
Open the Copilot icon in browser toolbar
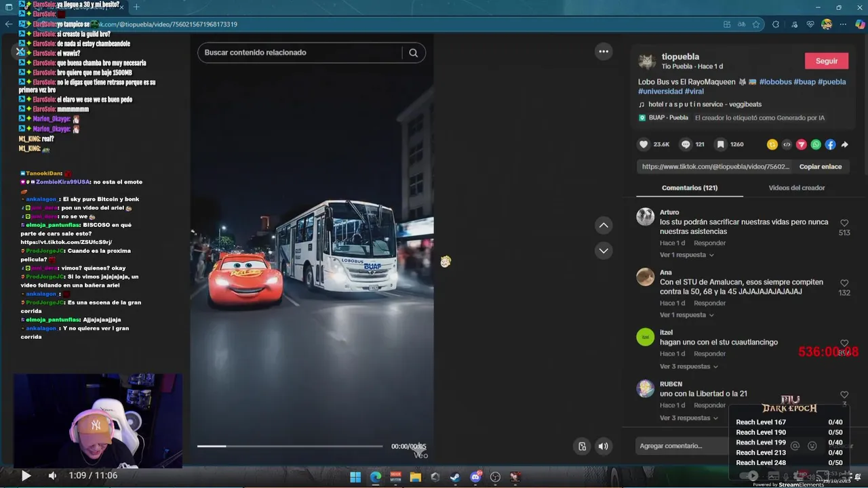tap(861, 24)
